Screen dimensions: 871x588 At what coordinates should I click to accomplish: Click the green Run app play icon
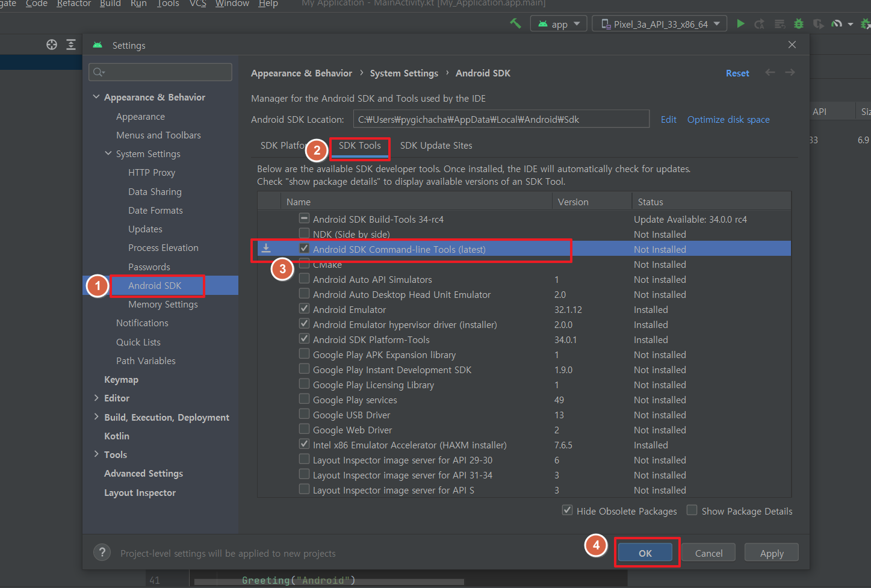click(x=741, y=23)
